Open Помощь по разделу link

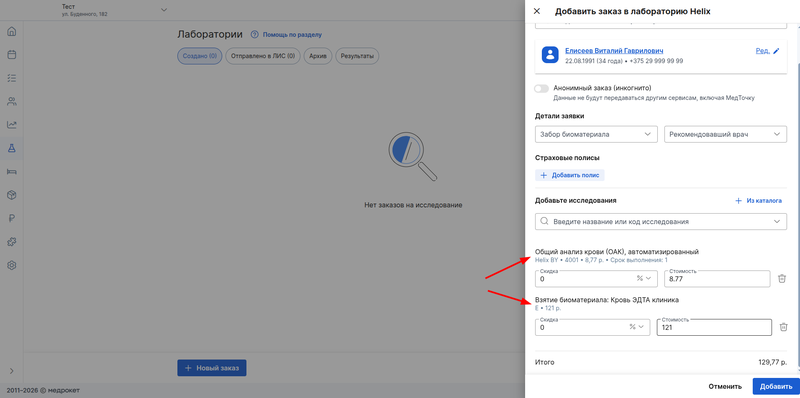tap(292, 35)
